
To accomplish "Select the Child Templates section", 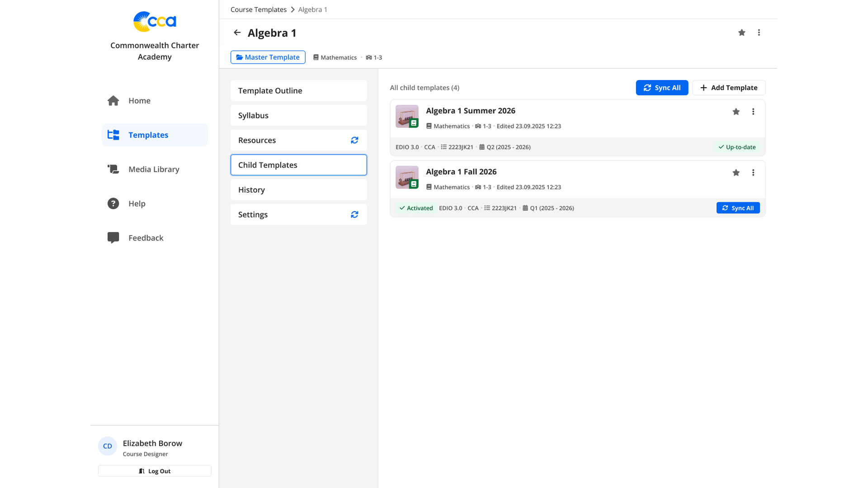I will point(299,165).
